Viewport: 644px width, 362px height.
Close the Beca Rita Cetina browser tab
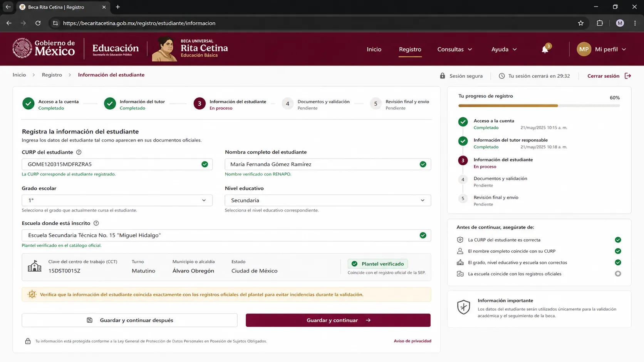point(104,7)
